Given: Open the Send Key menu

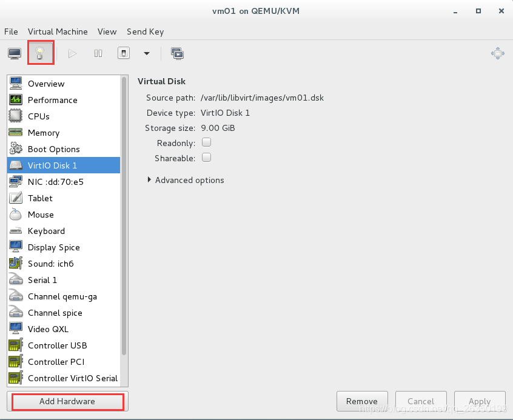Looking at the screenshot, I should click(146, 32).
